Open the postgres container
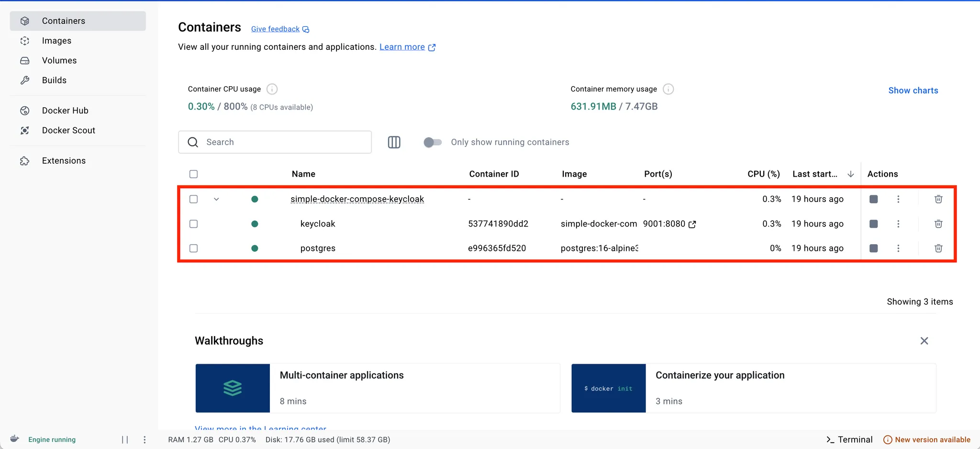 (x=318, y=248)
